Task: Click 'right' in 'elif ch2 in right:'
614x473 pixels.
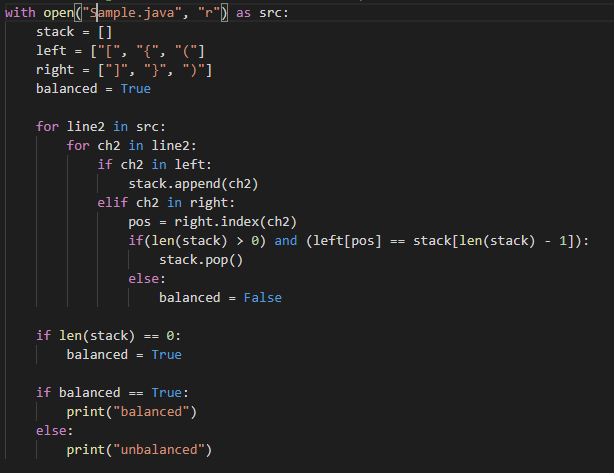Action: [x=208, y=203]
